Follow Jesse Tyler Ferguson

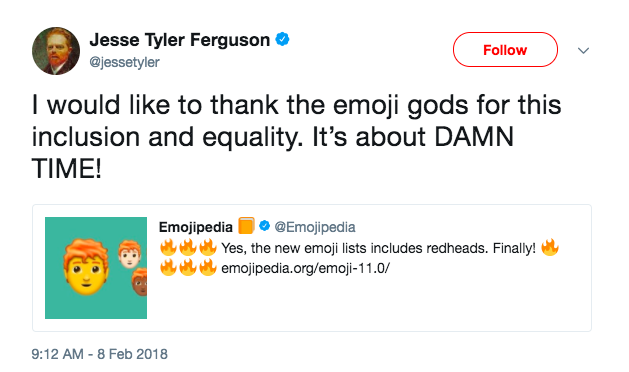click(505, 50)
